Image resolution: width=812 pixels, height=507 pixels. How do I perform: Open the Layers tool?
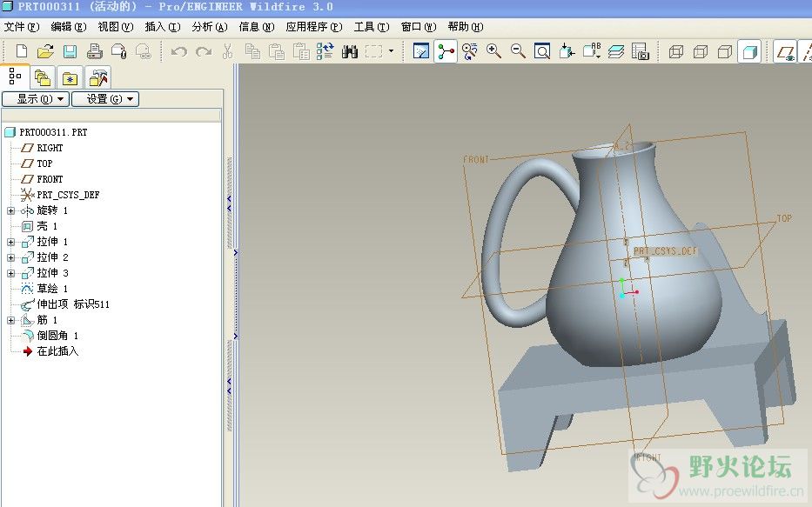coord(615,51)
